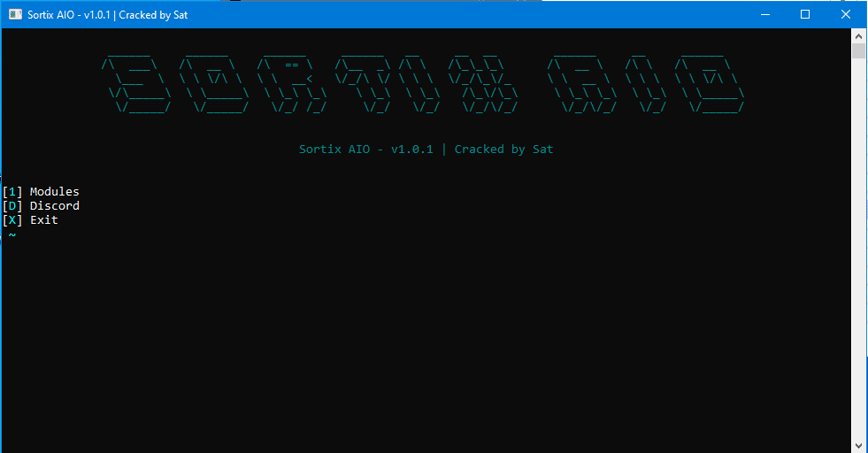The width and height of the screenshot is (868, 453).
Task: Maximize the Sortix AIO console window
Action: (x=805, y=14)
